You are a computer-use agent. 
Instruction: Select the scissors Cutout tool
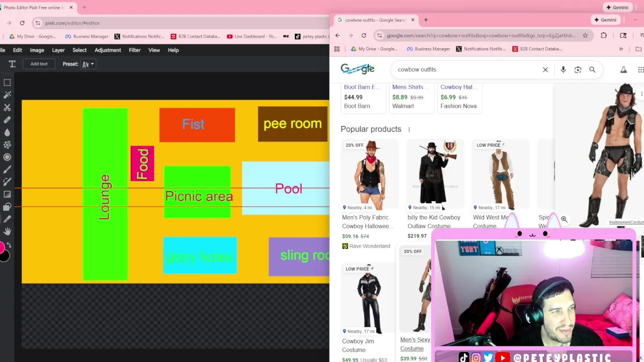pos(7,107)
